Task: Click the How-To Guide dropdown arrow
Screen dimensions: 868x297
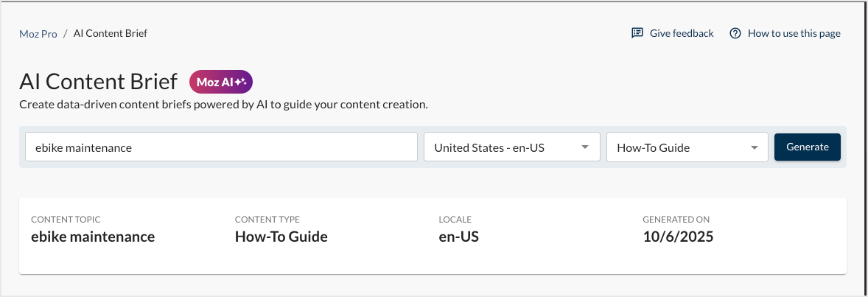Action: pos(754,147)
